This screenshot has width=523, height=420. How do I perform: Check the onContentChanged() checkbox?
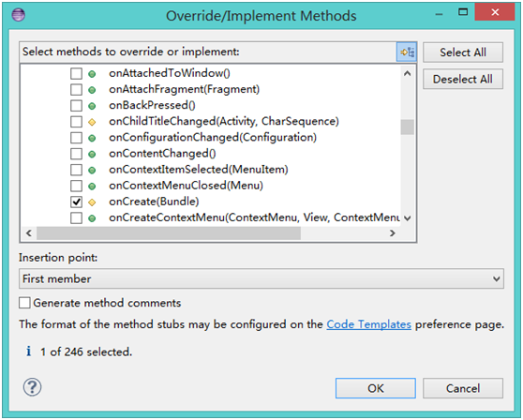pyautogui.click(x=76, y=154)
